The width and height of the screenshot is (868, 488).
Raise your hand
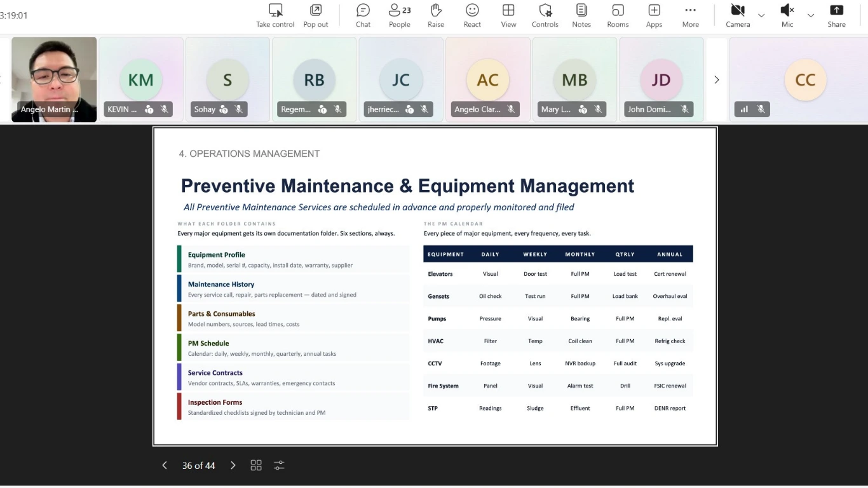(436, 16)
